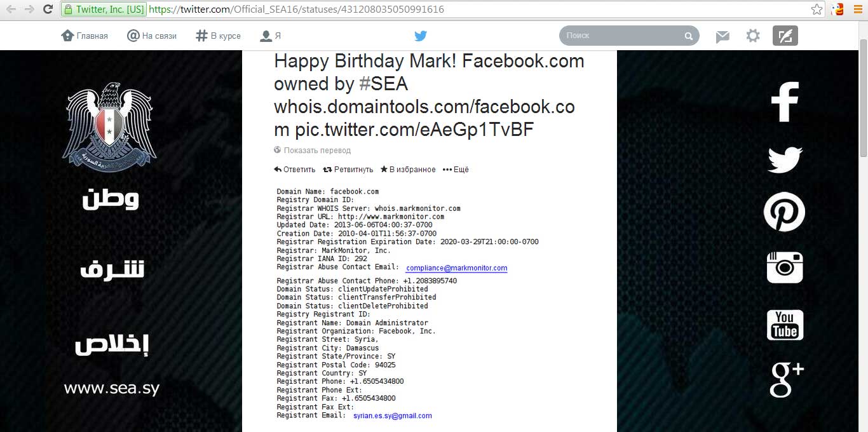Screen dimensions: 868x432
Task: Add the tweet to favorites with В избранное
Action: [408, 170]
